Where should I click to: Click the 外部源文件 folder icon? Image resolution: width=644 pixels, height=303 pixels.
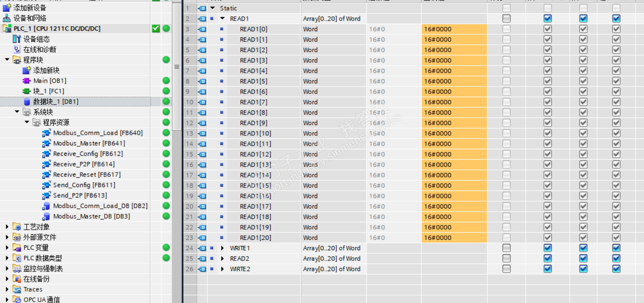pos(17,237)
